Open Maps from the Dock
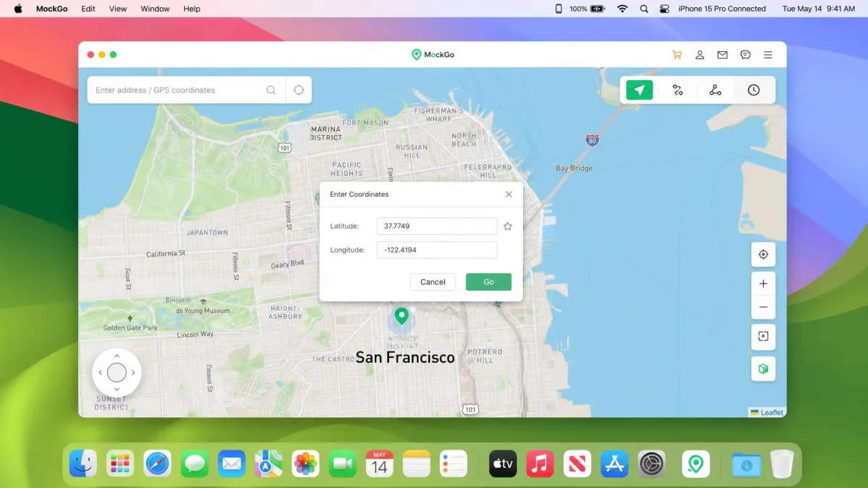The height and width of the screenshot is (488, 868). click(x=268, y=463)
